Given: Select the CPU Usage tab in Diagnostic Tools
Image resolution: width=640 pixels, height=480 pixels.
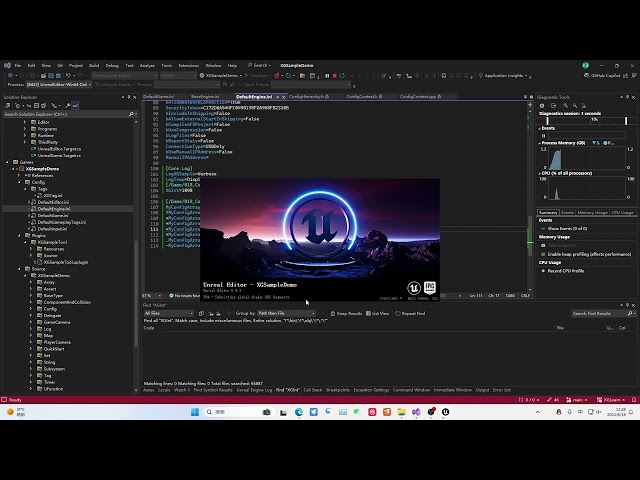Looking at the screenshot, I should click(622, 213).
